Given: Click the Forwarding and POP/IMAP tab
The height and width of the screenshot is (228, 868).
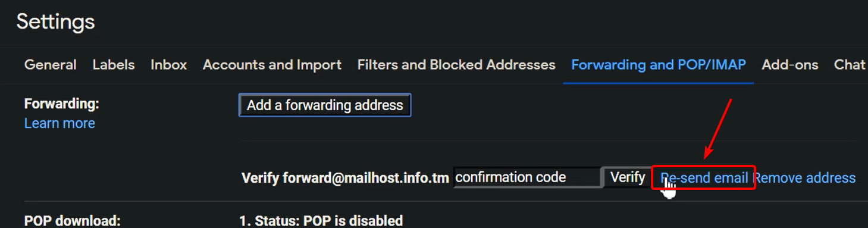Looking at the screenshot, I should coord(659,65).
